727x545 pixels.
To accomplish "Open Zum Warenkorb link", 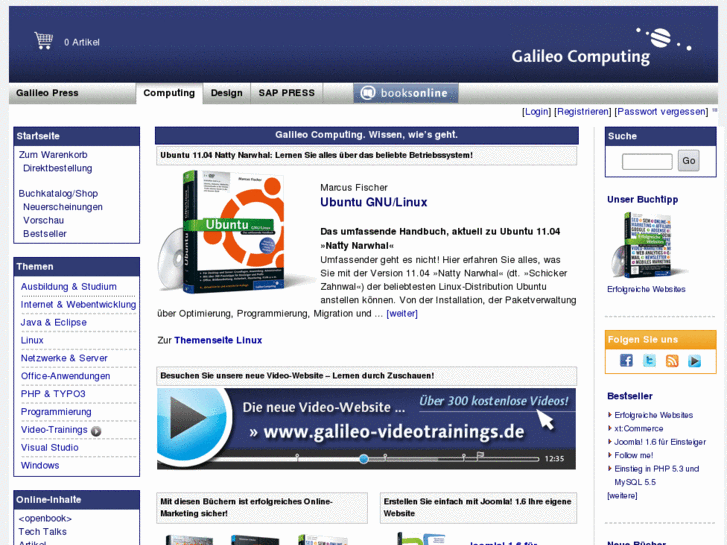I will click(x=53, y=154).
